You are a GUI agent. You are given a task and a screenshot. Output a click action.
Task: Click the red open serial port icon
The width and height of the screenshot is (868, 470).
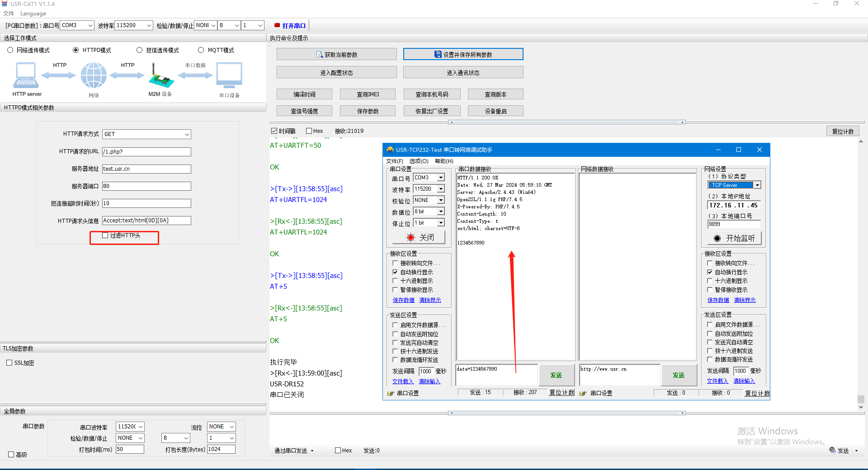(277, 26)
